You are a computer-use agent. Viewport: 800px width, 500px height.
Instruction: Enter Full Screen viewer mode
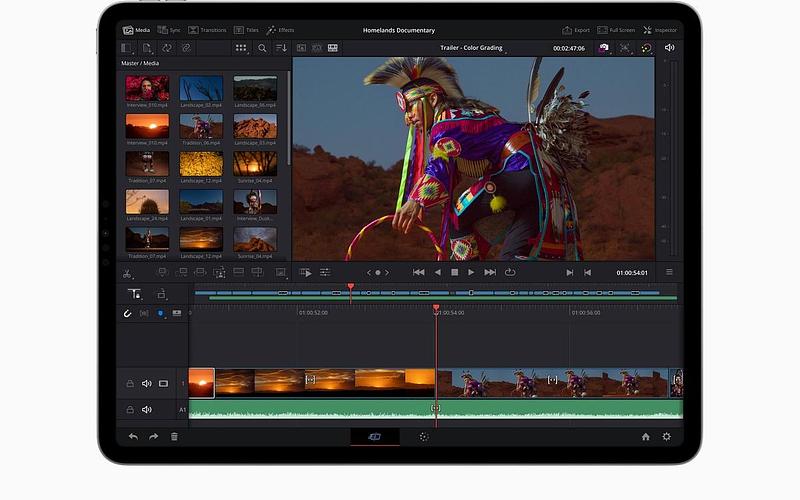pyautogui.click(x=616, y=31)
